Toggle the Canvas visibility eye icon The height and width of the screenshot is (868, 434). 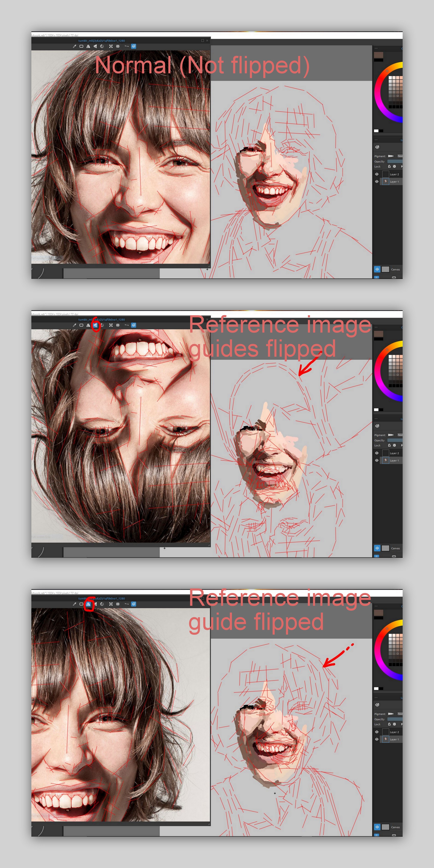pyautogui.click(x=377, y=269)
